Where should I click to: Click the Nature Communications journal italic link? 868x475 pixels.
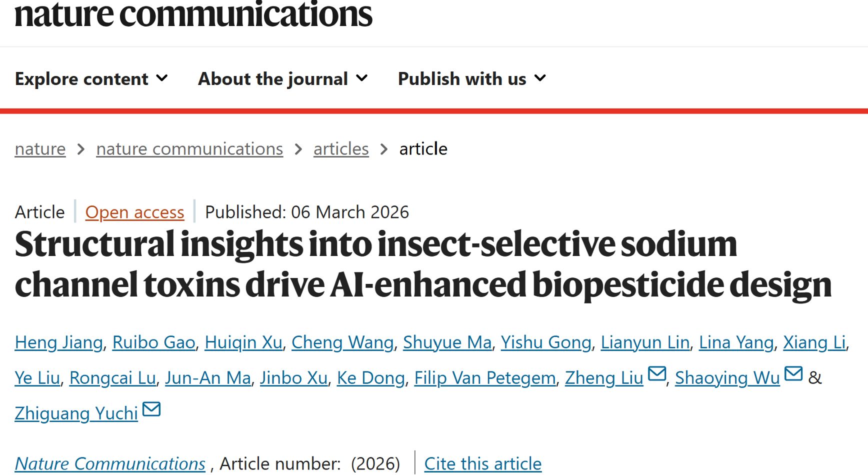coord(110,463)
